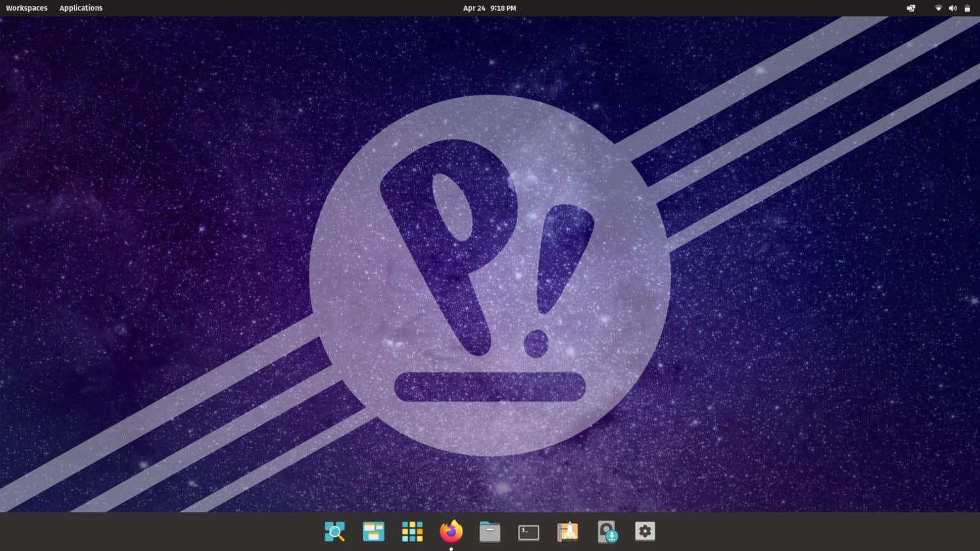Click the system tray status area

[x=938, y=8]
